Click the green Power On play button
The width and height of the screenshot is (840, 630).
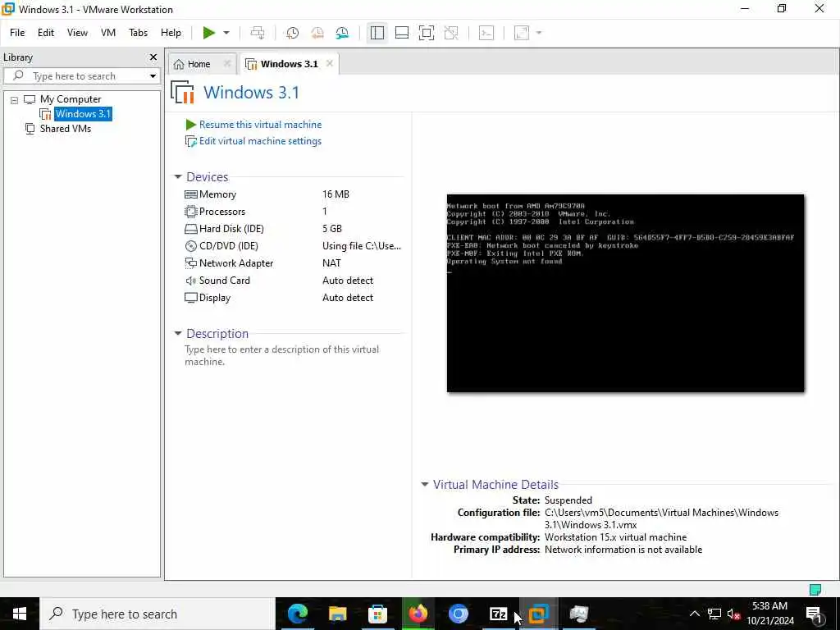click(x=209, y=33)
